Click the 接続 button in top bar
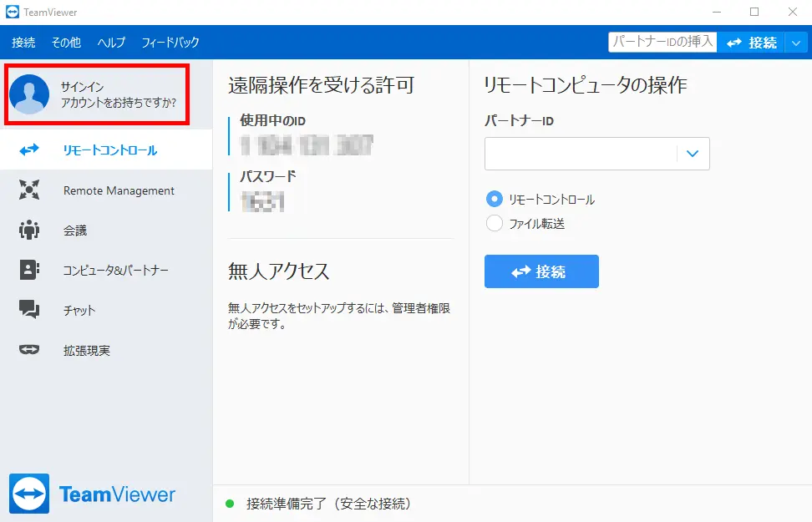This screenshot has height=522, width=812. pyautogui.click(x=751, y=43)
